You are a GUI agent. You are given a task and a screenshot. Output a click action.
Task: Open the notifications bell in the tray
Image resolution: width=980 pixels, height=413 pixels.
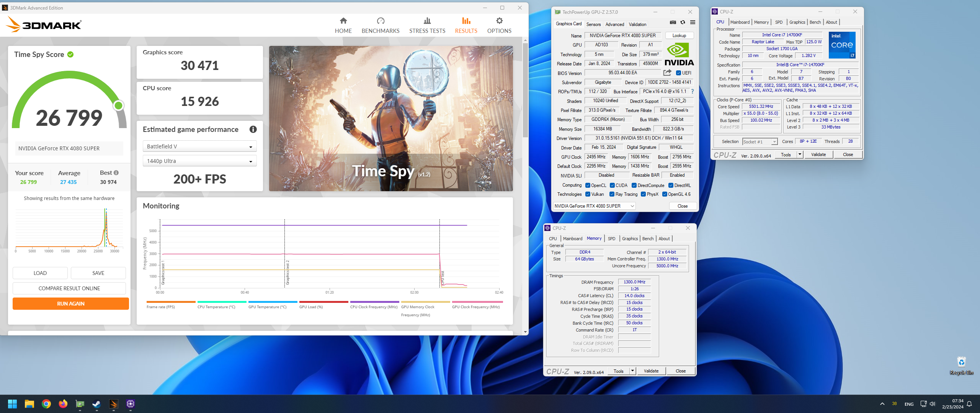tap(970, 404)
